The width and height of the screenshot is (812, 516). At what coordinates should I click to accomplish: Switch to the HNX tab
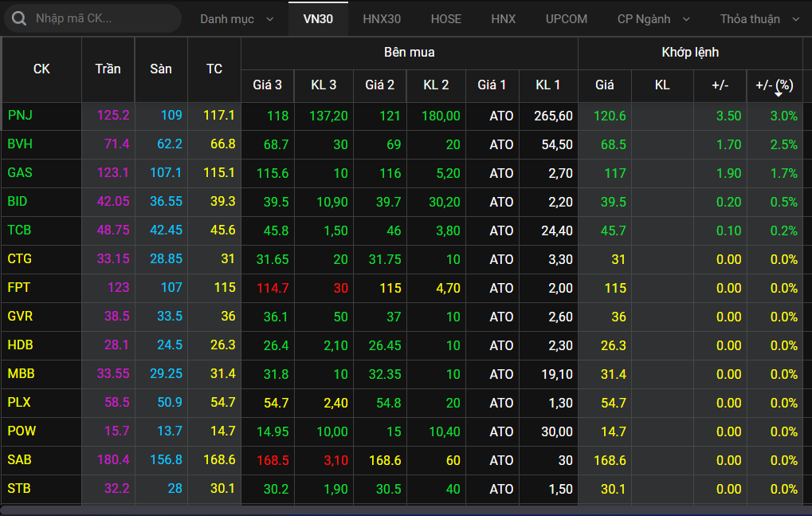point(503,18)
